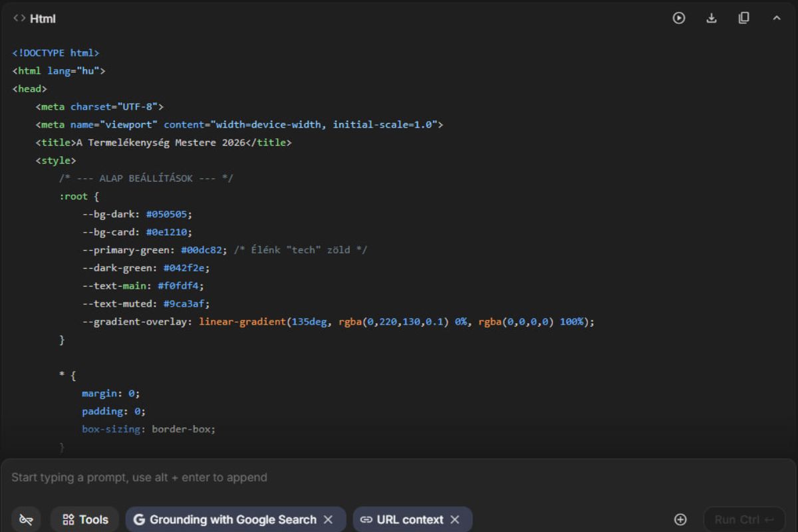Collapse the Html code block chevron
The height and width of the screenshot is (532, 798).
pyautogui.click(x=776, y=19)
